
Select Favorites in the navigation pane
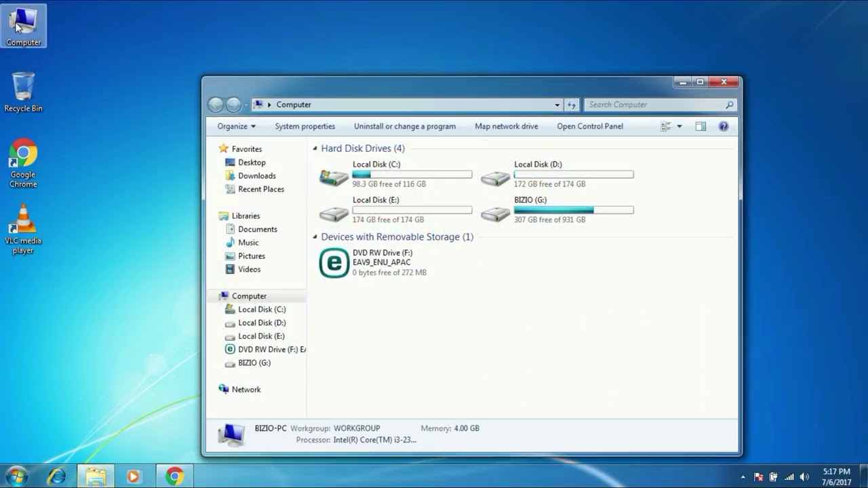pyautogui.click(x=247, y=149)
